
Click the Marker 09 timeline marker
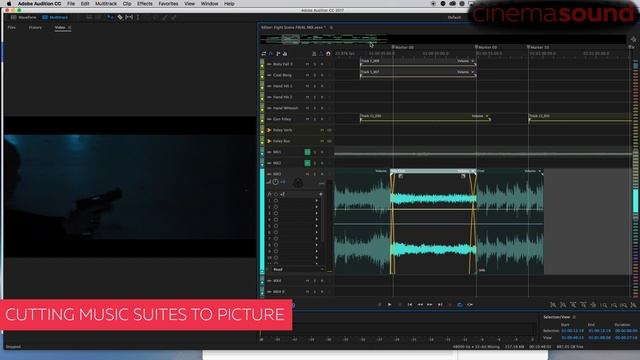pyautogui.click(x=486, y=47)
